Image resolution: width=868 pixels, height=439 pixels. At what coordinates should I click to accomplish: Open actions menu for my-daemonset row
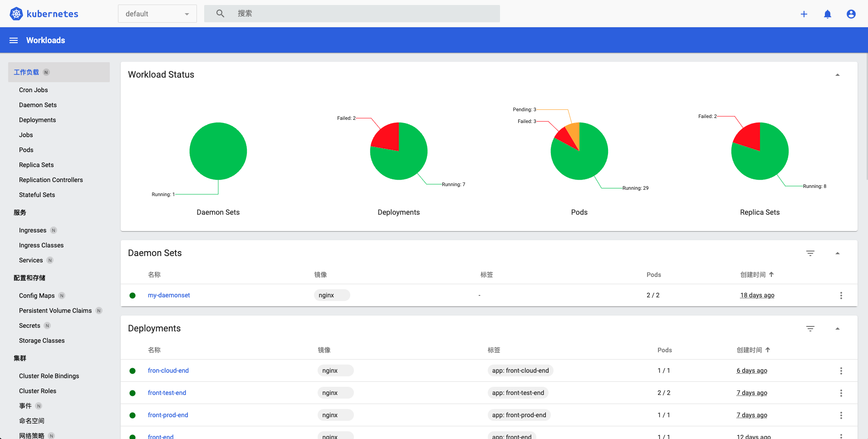coord(841,296)
